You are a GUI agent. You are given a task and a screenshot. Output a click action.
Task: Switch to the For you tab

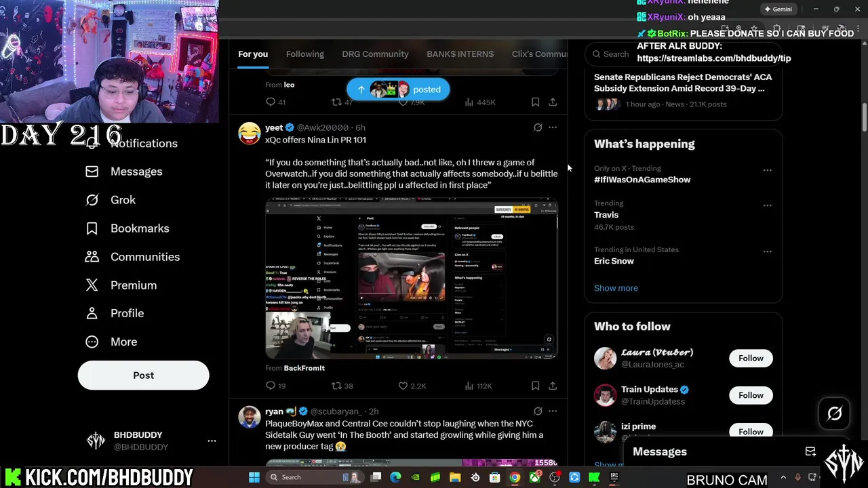pyautogui.click(x=253, y=54)
